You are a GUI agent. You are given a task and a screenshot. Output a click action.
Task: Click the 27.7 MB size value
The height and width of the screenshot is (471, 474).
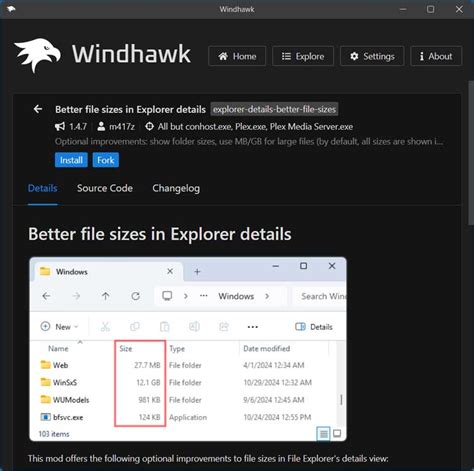pyautogui.click(x=147, y=365)
